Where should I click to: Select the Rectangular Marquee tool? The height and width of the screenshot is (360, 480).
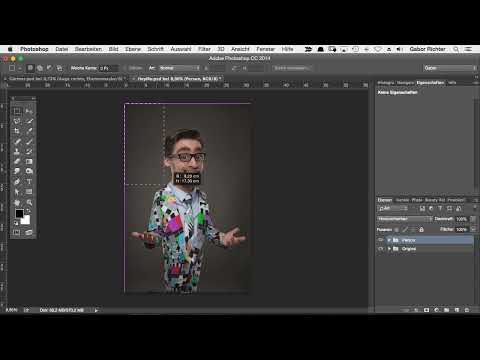[x=17, y=111]
